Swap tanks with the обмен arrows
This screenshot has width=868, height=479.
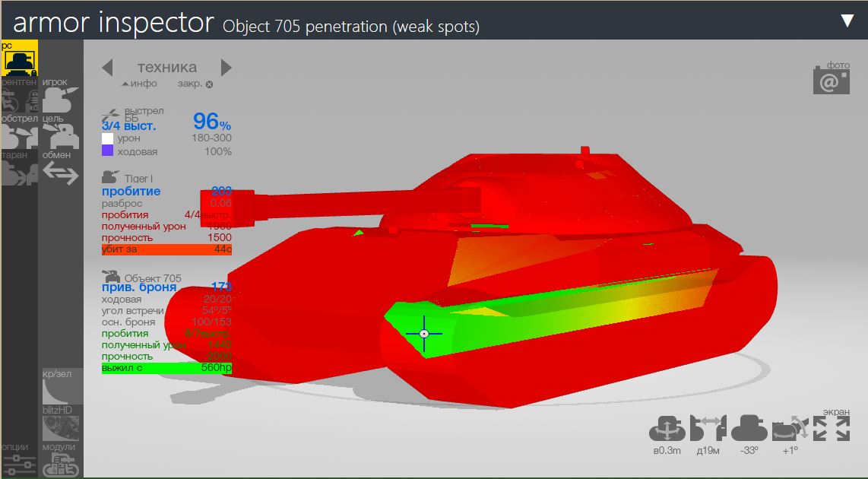pos(60,173)
